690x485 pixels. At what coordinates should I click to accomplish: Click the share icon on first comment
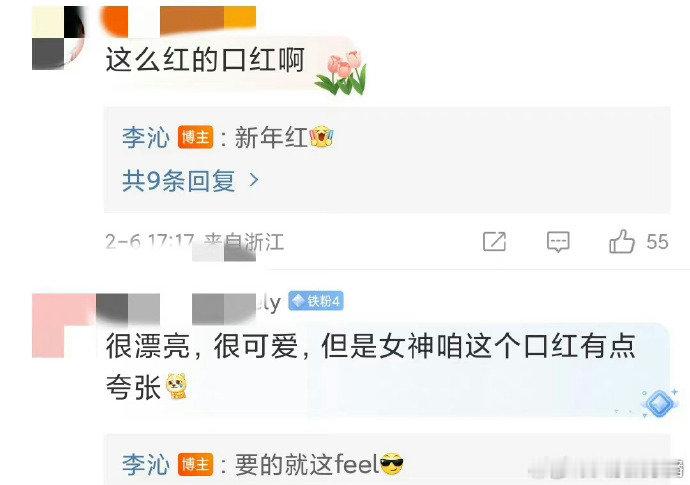pos(495,242)
